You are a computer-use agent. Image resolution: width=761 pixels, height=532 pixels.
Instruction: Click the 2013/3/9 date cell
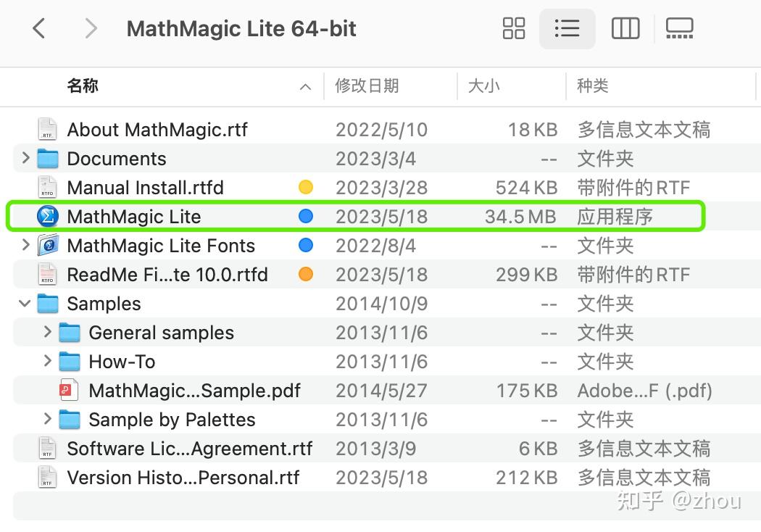375,449
